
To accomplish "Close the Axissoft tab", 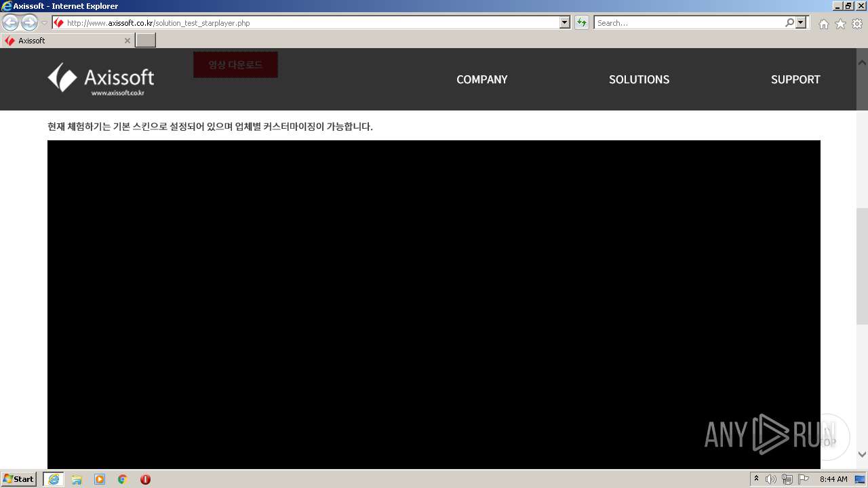I will (x=127, y=41).
